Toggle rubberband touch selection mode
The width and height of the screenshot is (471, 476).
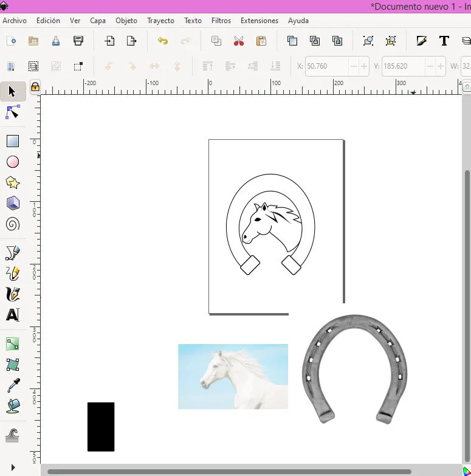tap(78, 66)
